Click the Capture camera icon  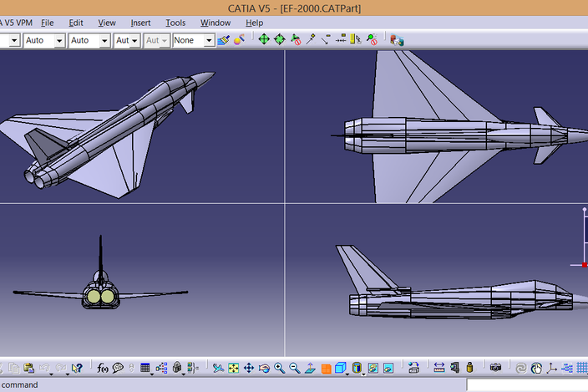[496, 368]
